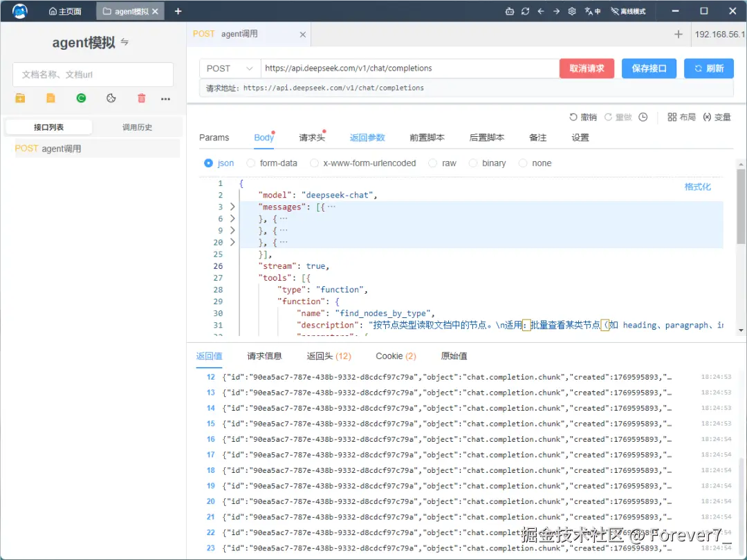Open 原始值 response tab
The height and width of the screenshot is (560, 747).
pos(454,356)
